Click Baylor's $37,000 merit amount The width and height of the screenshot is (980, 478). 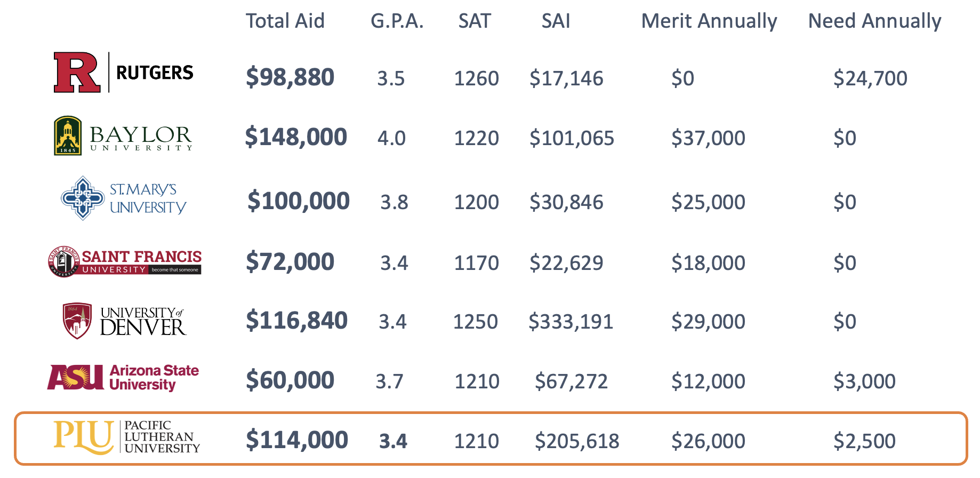click(x=708, y=138)
